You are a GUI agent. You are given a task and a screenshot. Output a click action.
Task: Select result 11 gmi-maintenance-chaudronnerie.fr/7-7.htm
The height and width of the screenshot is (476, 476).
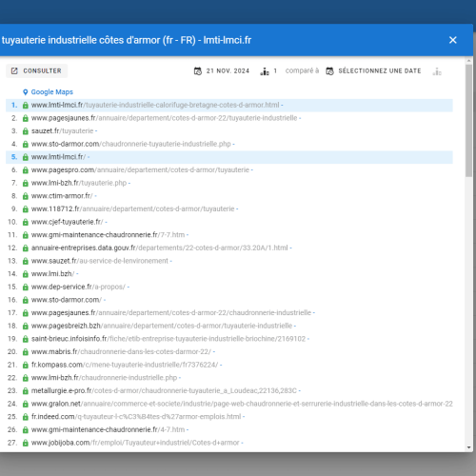108,235
